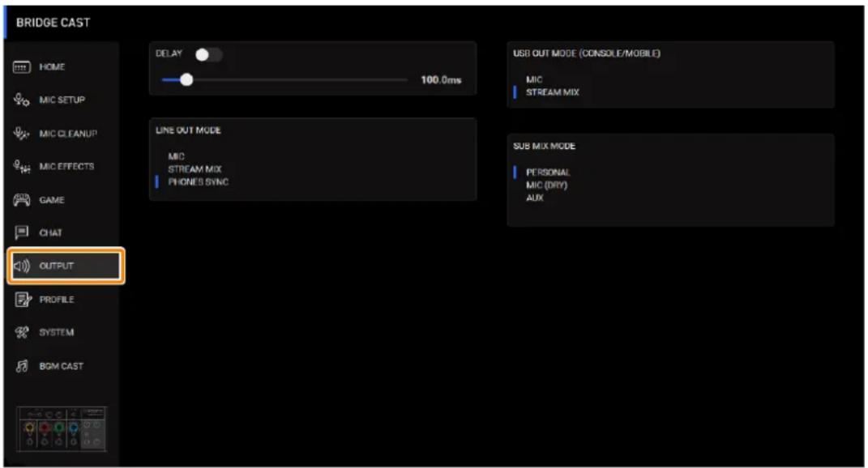Image resolution: width=868 pixels, height=468 pixels.
Task: Click the Mic Effects icon
Action: click(x=22, y=167)
